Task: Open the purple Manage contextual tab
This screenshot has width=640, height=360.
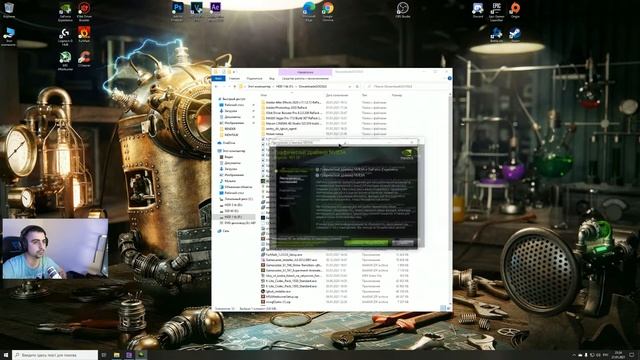Action: (x=305, y=72)
